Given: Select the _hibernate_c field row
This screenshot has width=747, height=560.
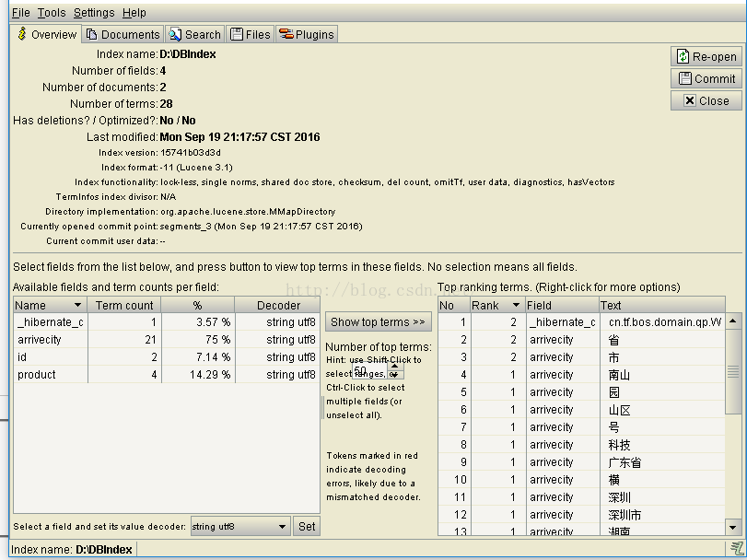Looking at the screenshot, I should 167,322.
